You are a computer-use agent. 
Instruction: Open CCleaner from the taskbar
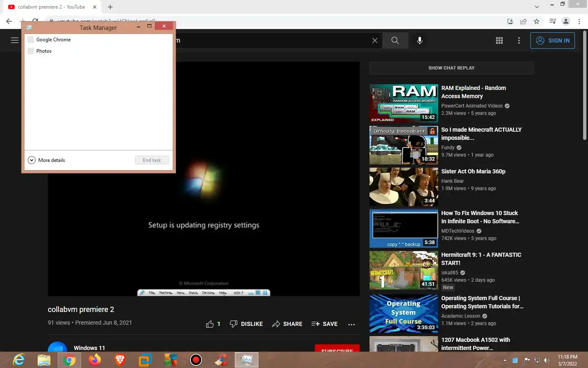pyautogui.click(x=221, y=360)
